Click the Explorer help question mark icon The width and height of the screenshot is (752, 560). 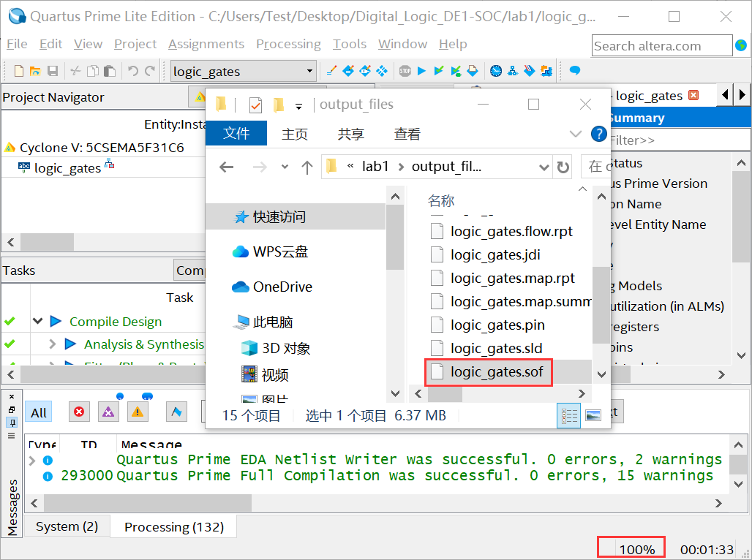(598, 134)
